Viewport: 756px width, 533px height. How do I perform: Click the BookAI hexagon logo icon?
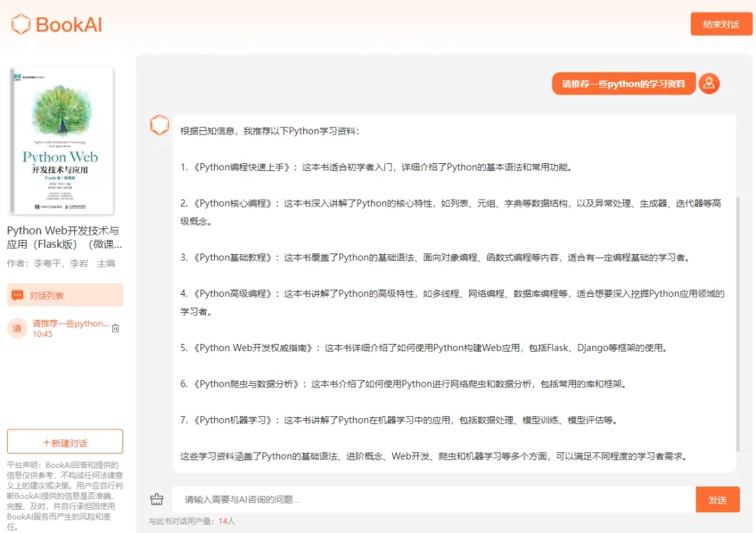click(21, 25)
